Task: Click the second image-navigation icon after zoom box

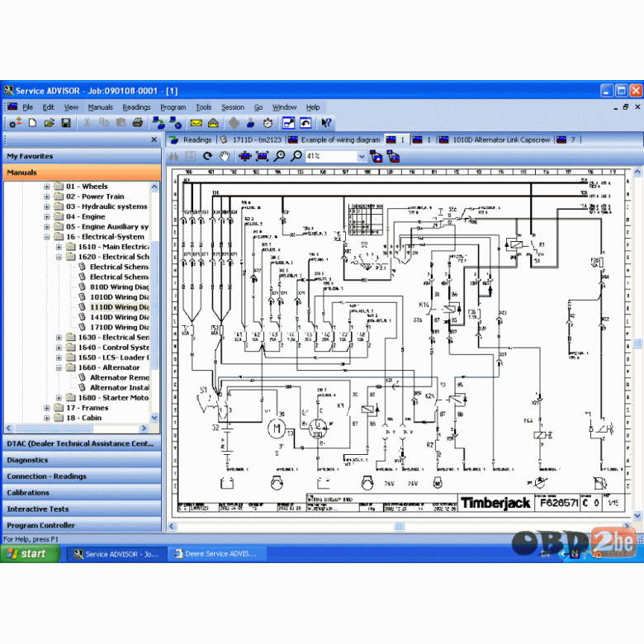Action: [393, 157]
